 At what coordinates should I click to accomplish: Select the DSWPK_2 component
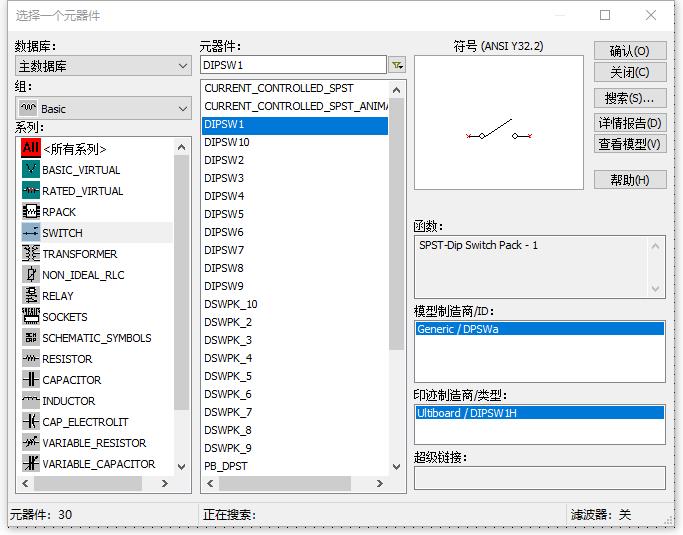[295, 322]
